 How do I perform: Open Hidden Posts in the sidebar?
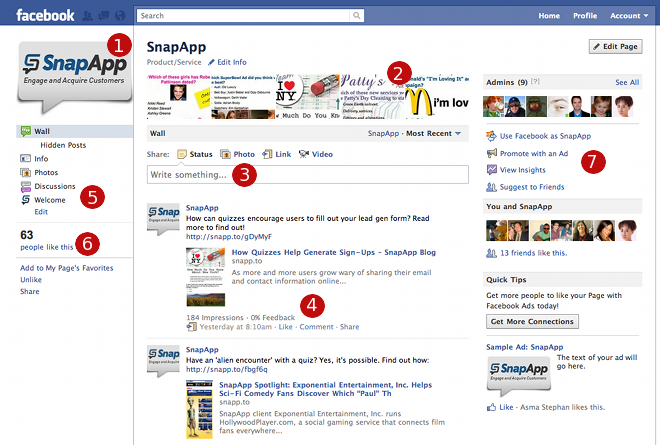point(63,145)
